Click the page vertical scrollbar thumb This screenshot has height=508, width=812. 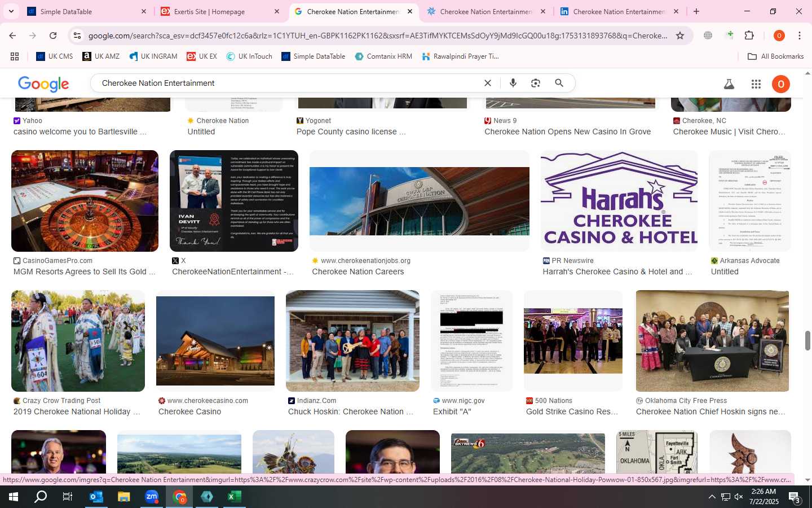pyautogui.click(x=807, y=341)
